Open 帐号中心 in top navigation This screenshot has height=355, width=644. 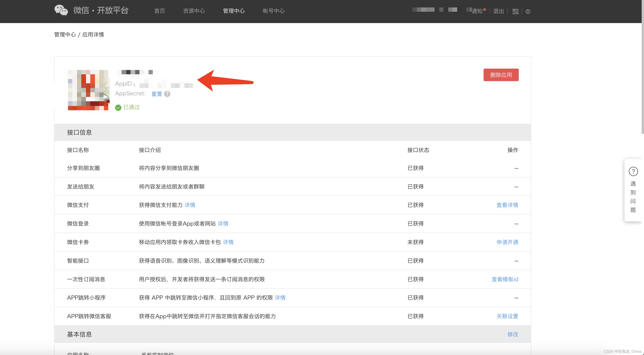click(x=274, y=11)
